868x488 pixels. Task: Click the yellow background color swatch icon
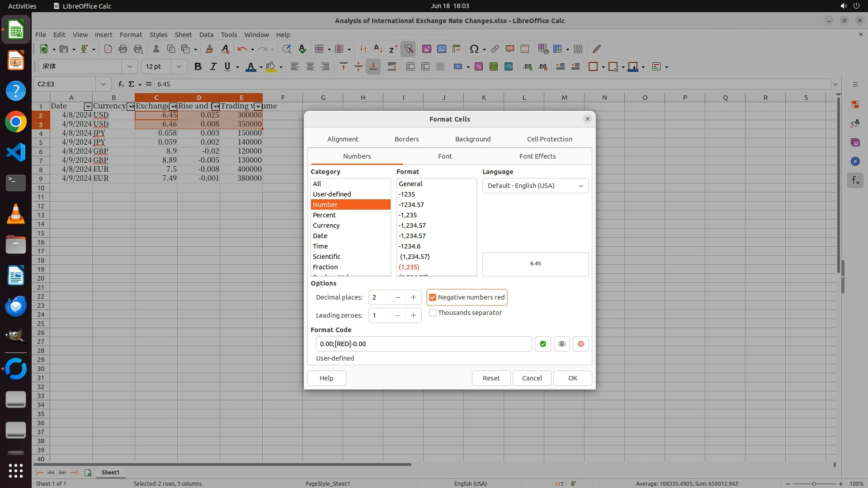pos(270,66)
